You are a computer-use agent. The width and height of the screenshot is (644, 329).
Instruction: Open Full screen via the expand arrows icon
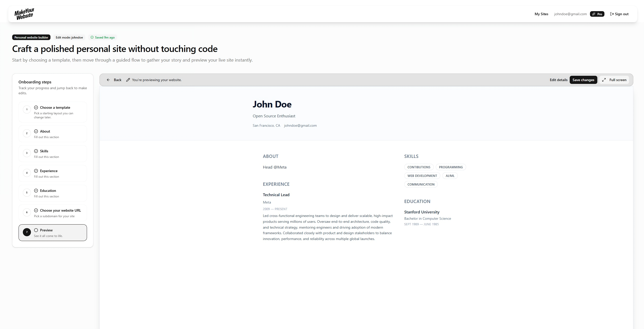604,80
